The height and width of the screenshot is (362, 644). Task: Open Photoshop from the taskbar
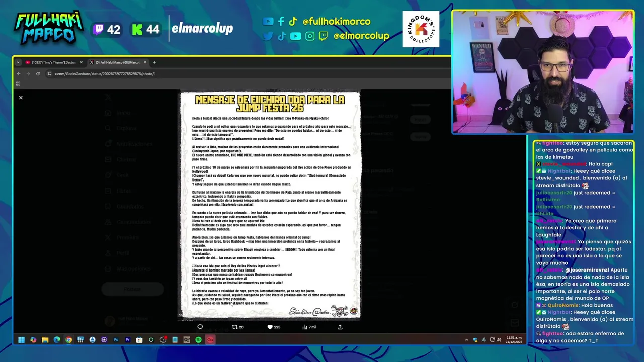tap(116, 340)
